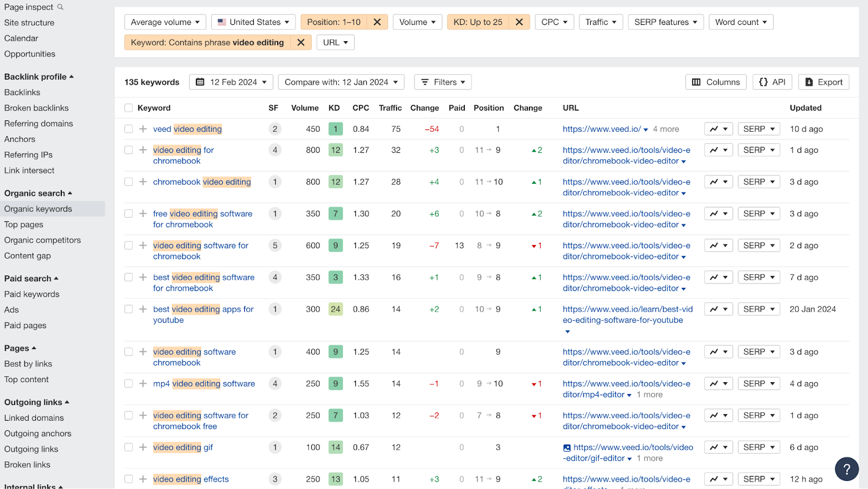Viewport: 868px width, 489px height.
Task: Open trend chart for video editing effects row
Action: click(719, 479)
